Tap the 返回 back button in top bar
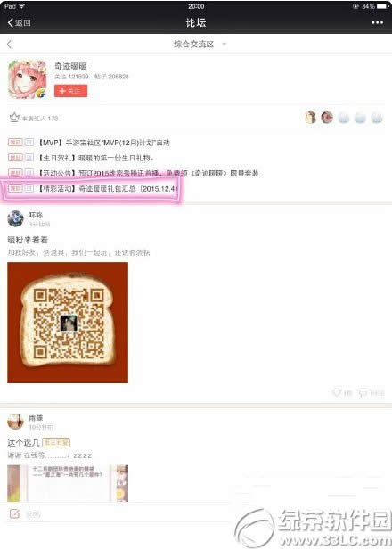This screenshot has width=392, height=558. pos(20,23)
